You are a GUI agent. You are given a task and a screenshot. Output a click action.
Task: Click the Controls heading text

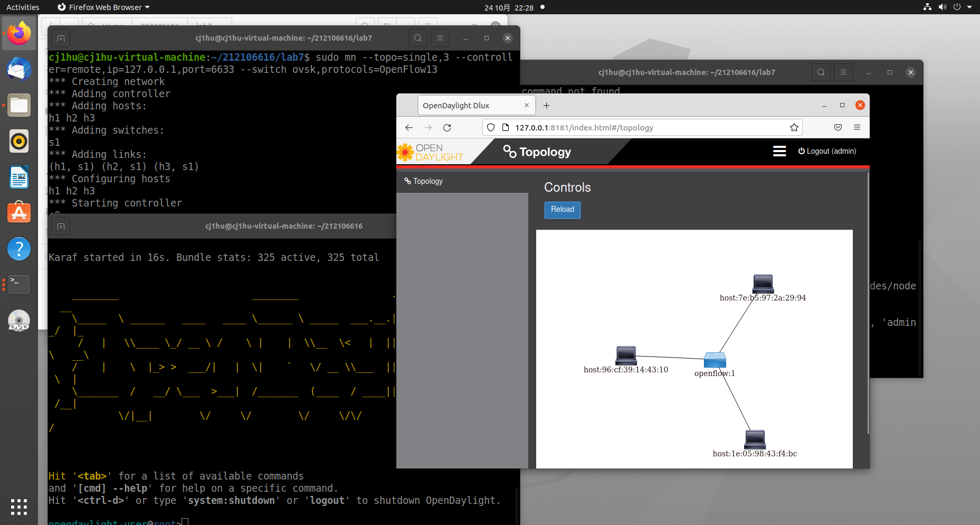click(567, 187)
